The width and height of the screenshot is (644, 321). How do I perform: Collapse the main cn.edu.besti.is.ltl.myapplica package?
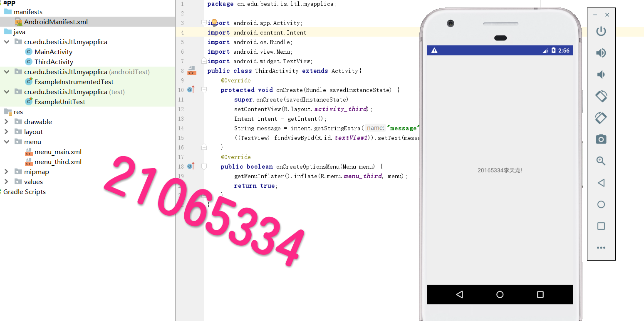(x=6, y=42)
